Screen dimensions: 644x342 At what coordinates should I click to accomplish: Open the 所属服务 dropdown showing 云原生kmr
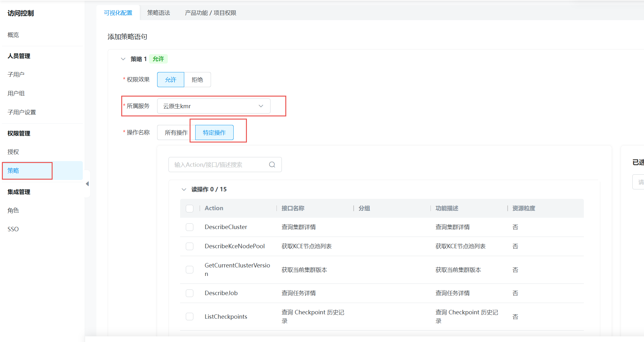[214, 106]
